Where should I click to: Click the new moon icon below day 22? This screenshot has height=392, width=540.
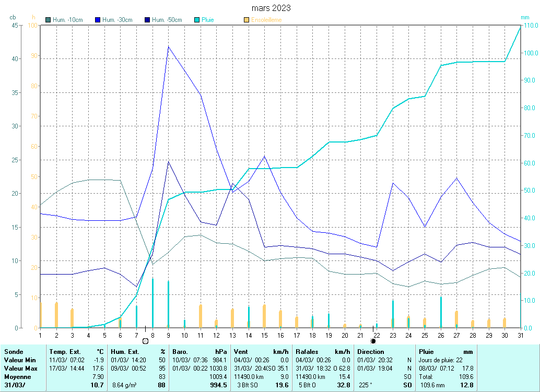click(373, 341)
